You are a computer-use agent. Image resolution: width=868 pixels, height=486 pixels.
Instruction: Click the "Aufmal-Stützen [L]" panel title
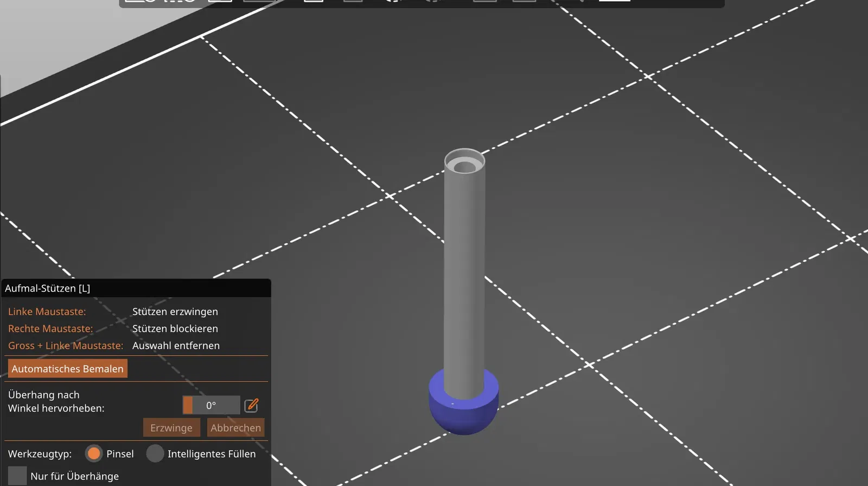point(48,288)
